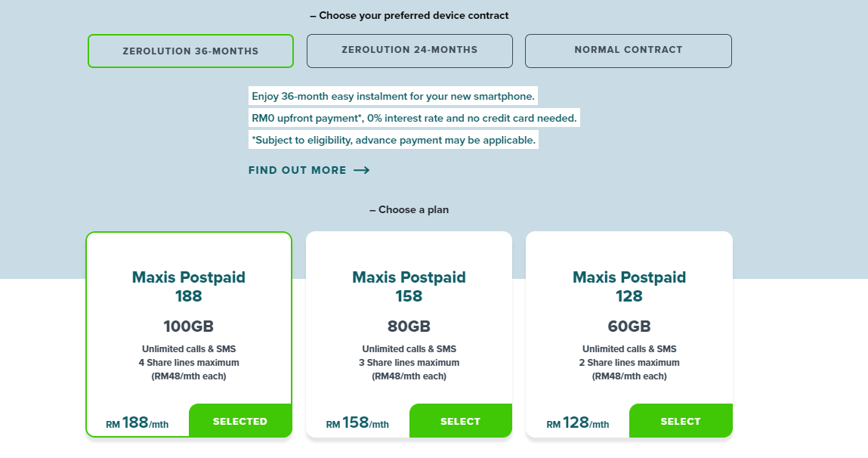Click the Maxis Postpaid 128 plan title
Screen dimensions: 868x458
629,286
